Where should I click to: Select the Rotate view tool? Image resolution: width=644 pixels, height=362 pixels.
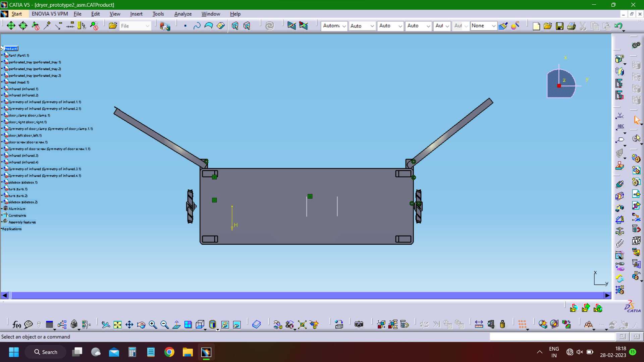[141, 324]
